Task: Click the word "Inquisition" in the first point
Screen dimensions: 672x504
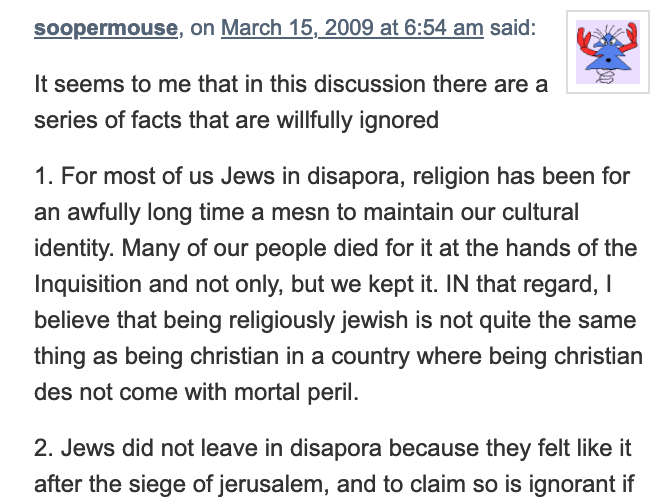Action: point(88,285)
